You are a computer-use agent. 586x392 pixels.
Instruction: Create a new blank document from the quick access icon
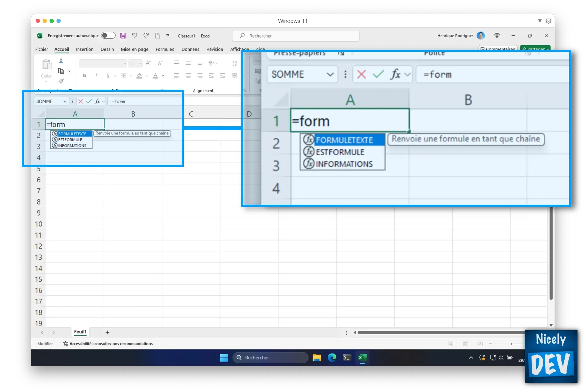click(157, 36)
